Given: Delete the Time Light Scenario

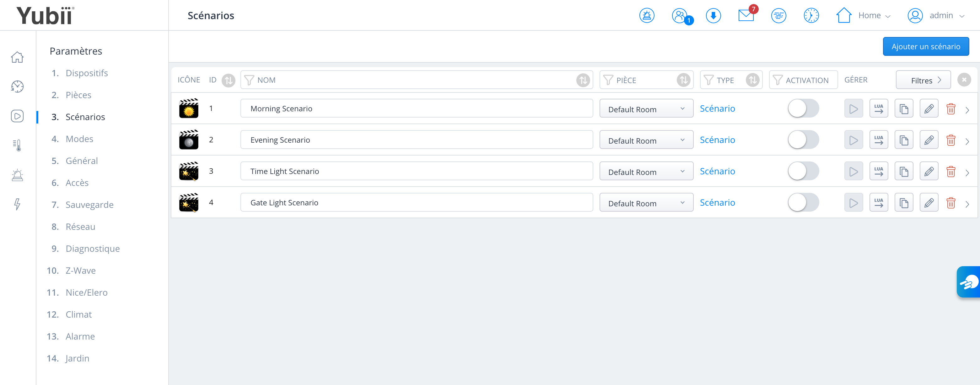Looking at the screenshot, I should tap(951, 171).
